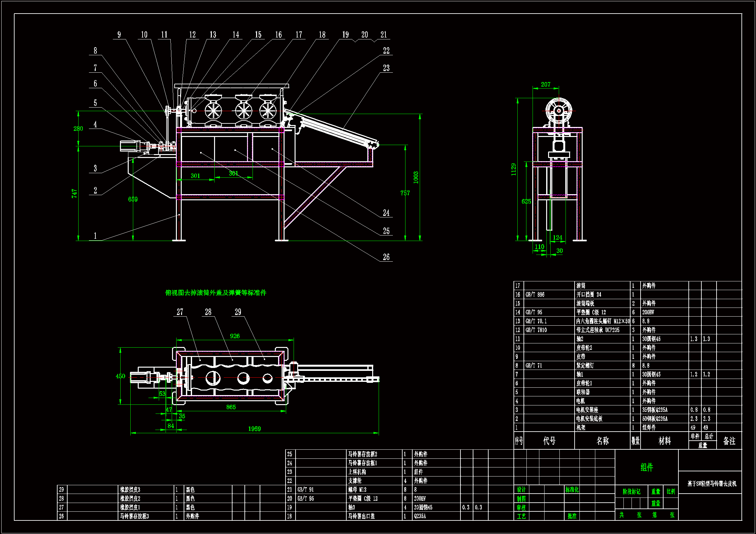Click part balloon label 27
Screen dimensions: 756x534
(x=180, y=312)
